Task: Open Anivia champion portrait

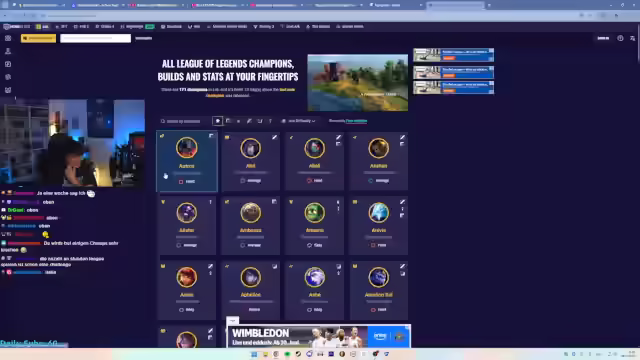Action: pos(378,212)
